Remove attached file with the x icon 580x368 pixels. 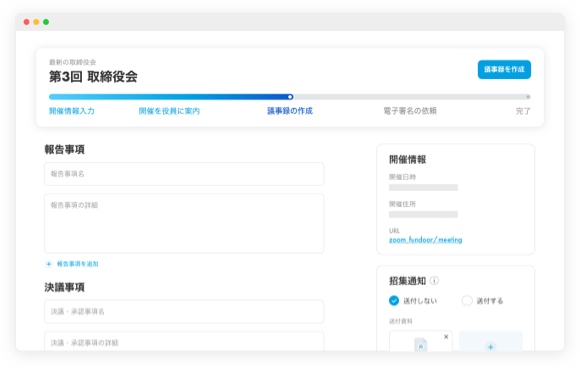(446, 337)
